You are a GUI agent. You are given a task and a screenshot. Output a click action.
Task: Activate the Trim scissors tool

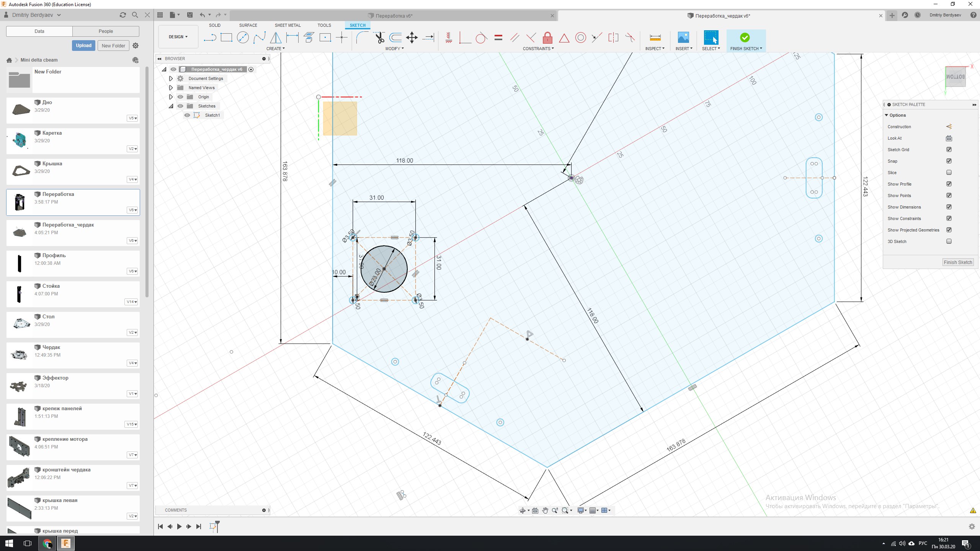click(379, 37)
